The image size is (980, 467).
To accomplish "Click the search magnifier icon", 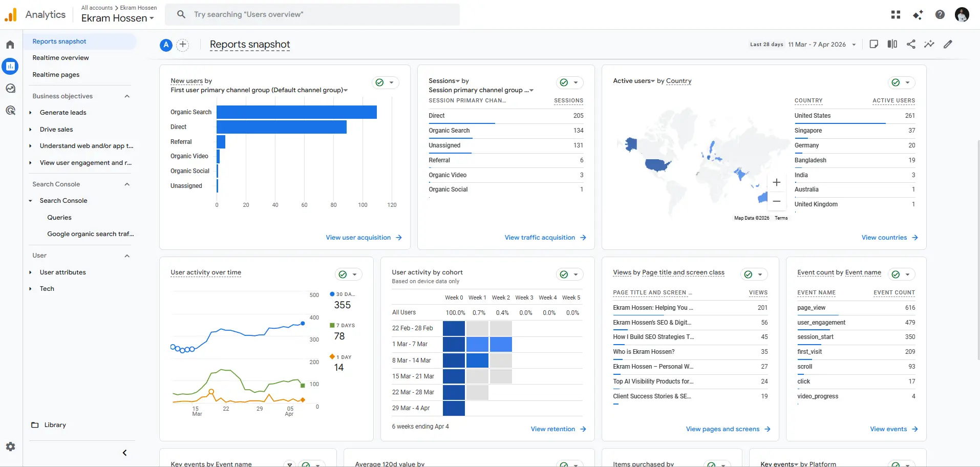I will [181, 14].
